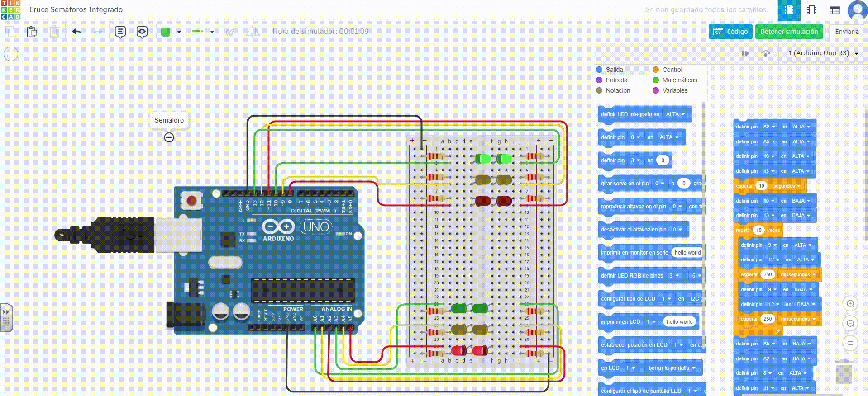Zoom out on the code blocks

(850, 324)
